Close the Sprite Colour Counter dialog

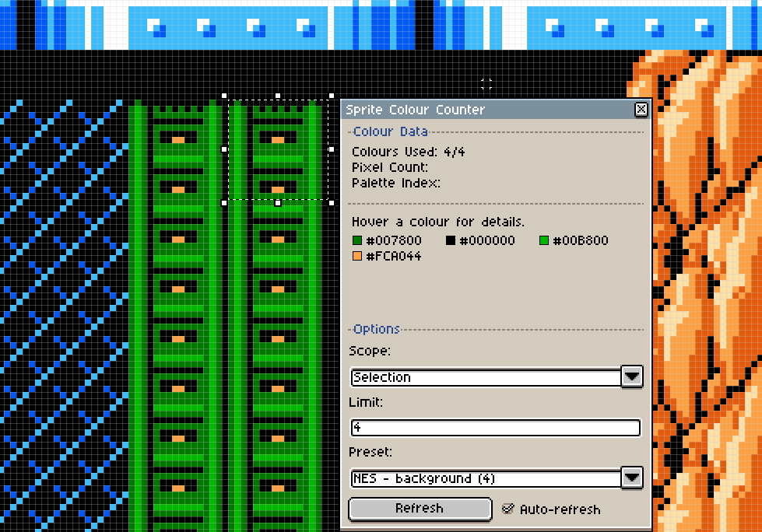coord(641,109)
